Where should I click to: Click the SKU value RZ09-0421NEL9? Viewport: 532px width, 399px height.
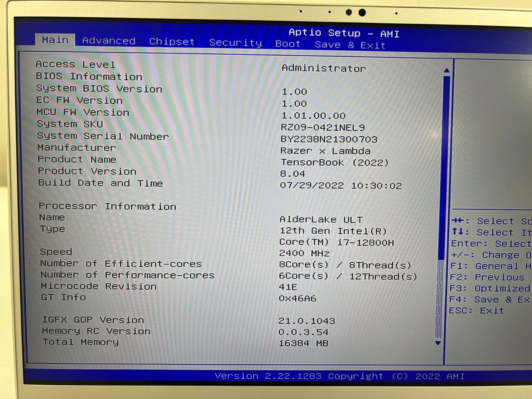click(x=323, y=127)
